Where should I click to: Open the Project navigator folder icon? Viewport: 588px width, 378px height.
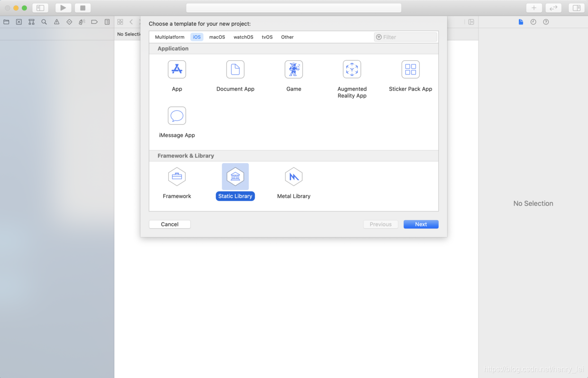pos(6,22)
